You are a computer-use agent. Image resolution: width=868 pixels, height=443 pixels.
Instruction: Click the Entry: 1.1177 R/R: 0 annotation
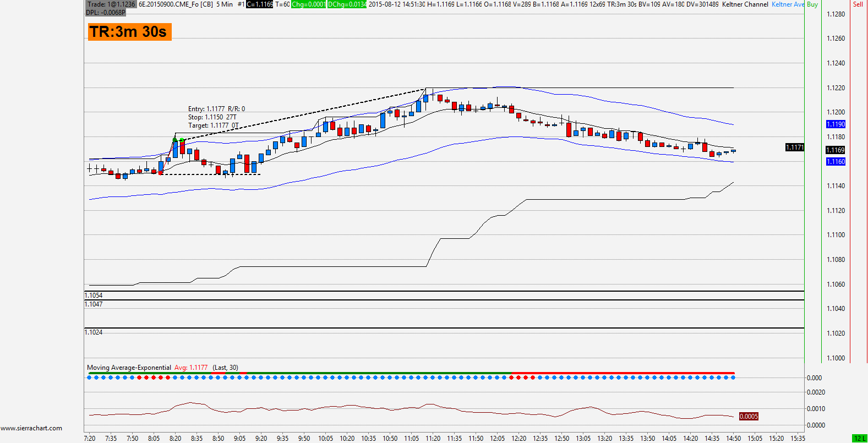pos(216,109)
